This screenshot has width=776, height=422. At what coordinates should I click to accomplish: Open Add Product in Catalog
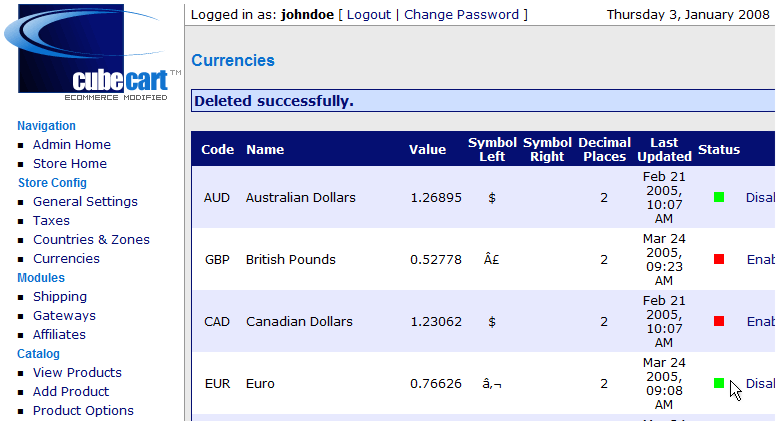tap(71, 391)
